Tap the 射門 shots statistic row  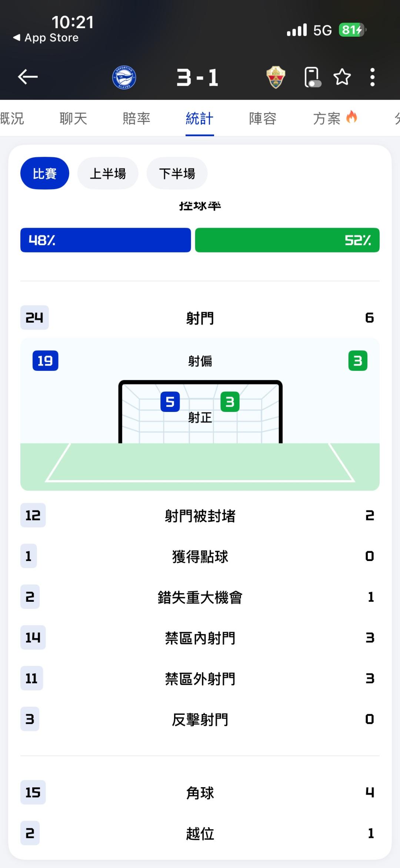(x=200, y=318)
